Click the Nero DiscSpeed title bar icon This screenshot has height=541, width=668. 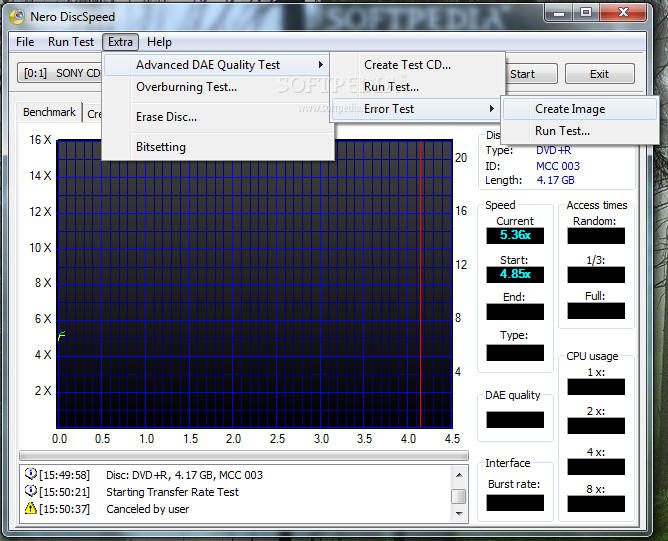[17, 17]
